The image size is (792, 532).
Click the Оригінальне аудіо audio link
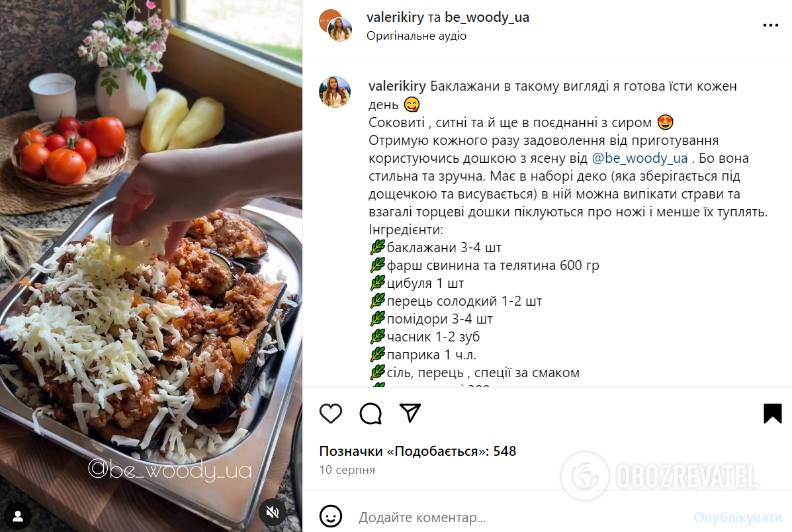[416, 36]
